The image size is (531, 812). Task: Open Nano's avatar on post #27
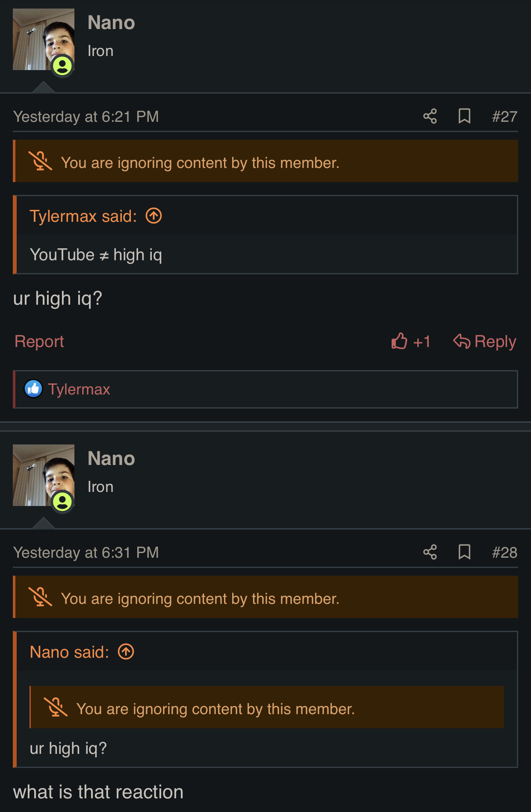point(43,39)
